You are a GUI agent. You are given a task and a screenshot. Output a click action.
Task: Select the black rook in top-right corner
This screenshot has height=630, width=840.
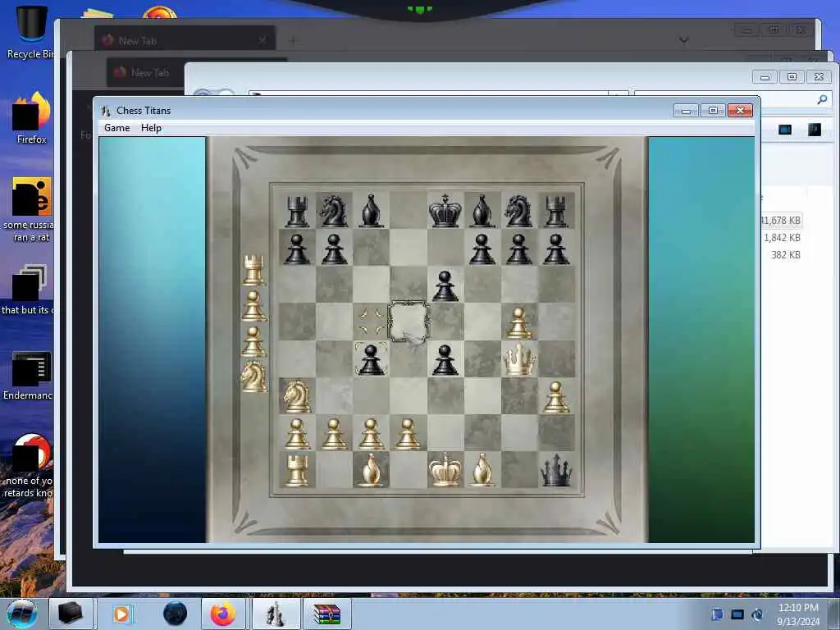556,211
